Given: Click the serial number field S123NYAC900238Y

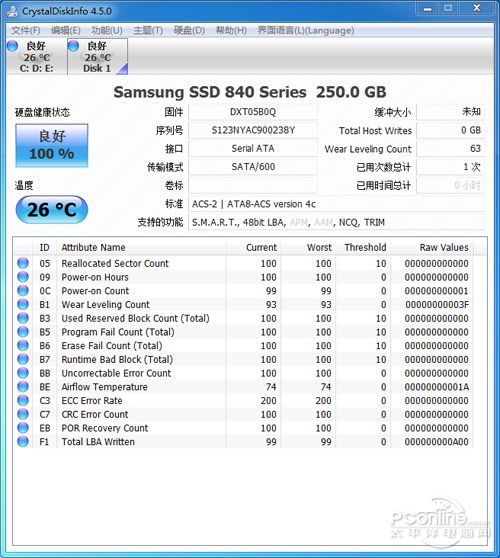Looking at the screenshot, I should 253,130.
